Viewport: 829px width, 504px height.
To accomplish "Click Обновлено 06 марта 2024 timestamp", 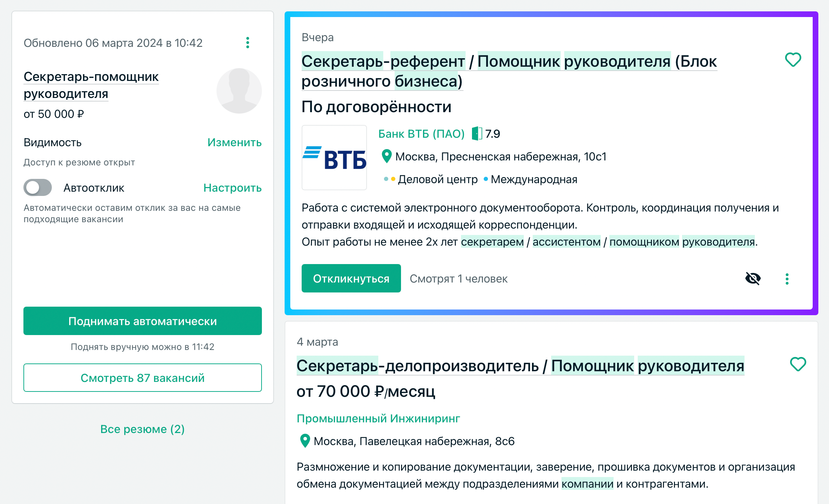I will 113,43.
